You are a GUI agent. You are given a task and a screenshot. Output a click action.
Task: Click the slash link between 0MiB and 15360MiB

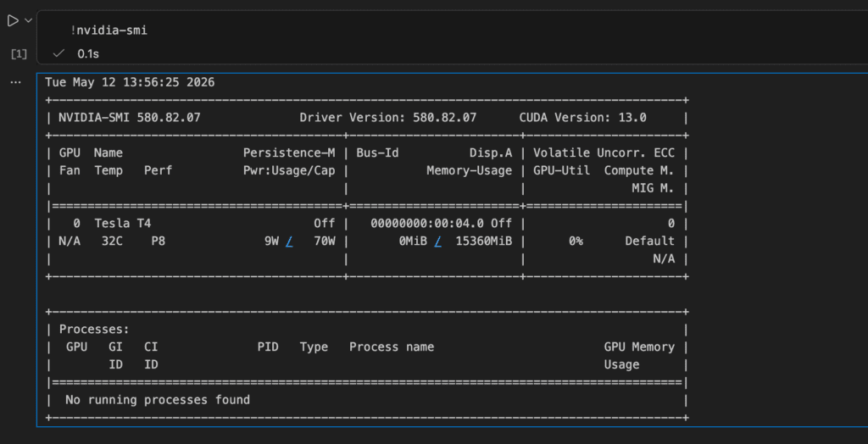(438, 241)
